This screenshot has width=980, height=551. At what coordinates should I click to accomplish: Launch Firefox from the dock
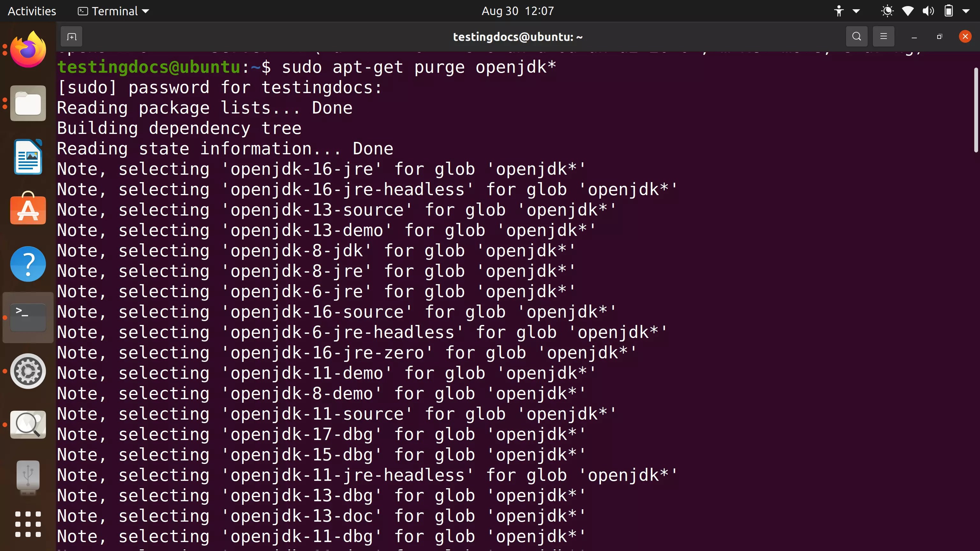point(28,49)
